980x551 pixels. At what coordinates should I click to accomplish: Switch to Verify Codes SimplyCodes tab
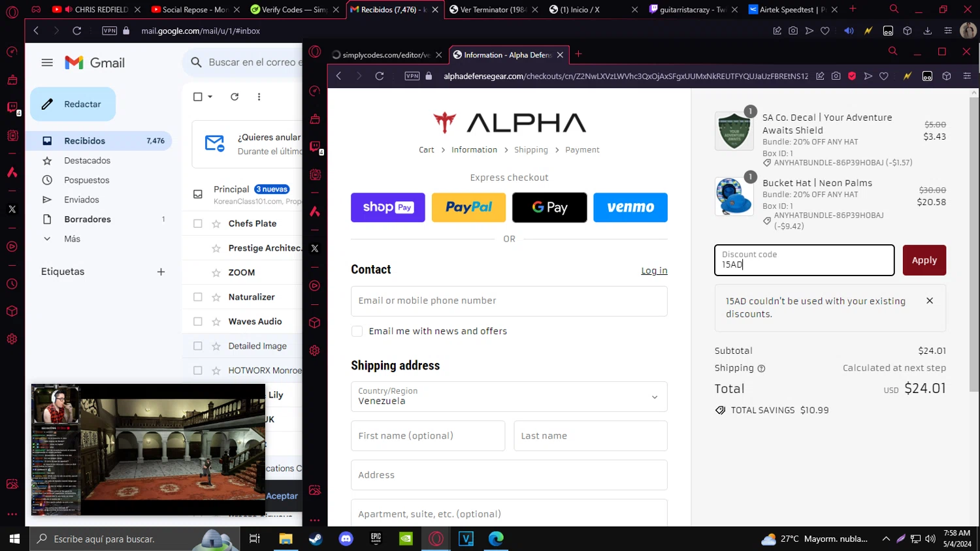click(x=294, y=9)
